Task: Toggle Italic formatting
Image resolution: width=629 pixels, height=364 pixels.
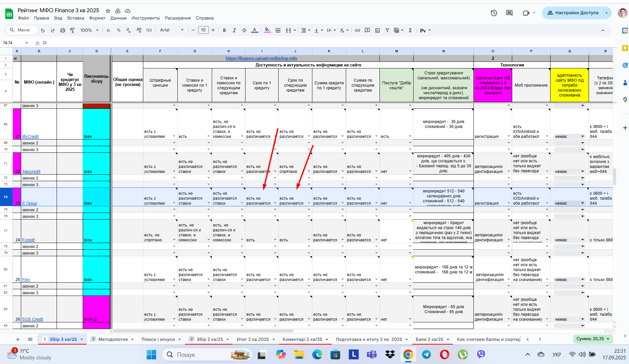Action: pos(234,30)
